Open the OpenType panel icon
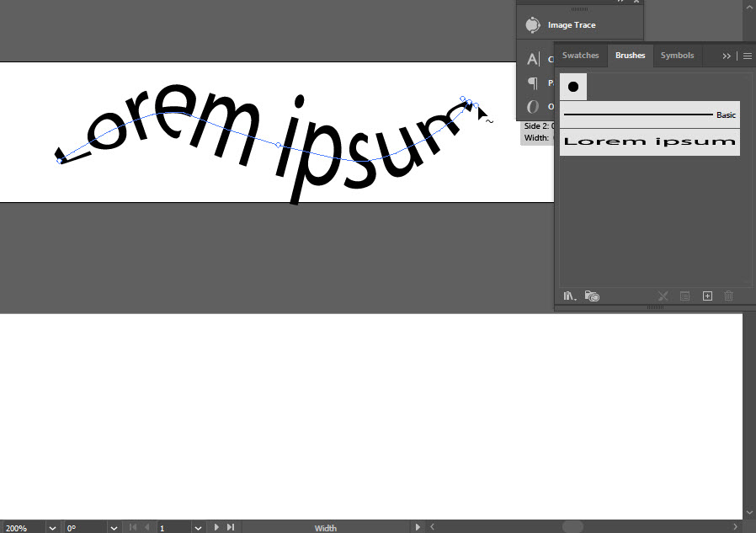 (x=534, y=106)
